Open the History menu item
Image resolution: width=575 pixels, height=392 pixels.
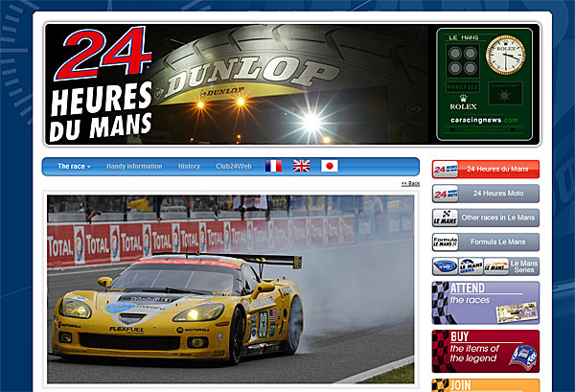[189, 167]
